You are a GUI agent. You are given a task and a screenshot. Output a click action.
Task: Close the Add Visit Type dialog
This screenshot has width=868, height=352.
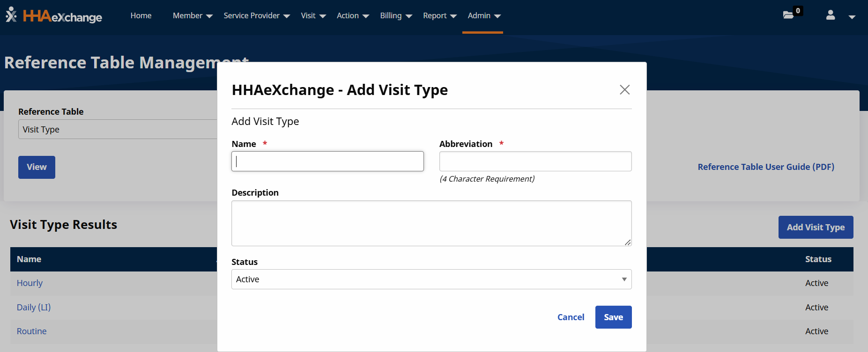[624, 90]
